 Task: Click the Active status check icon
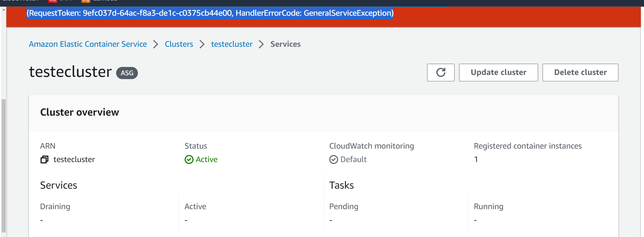189,159
